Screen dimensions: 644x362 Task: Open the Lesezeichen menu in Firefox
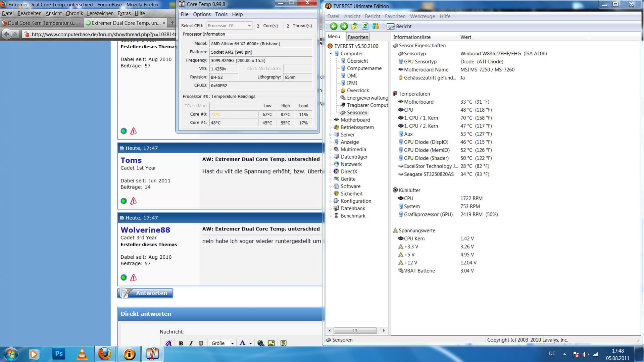(100, 13)
